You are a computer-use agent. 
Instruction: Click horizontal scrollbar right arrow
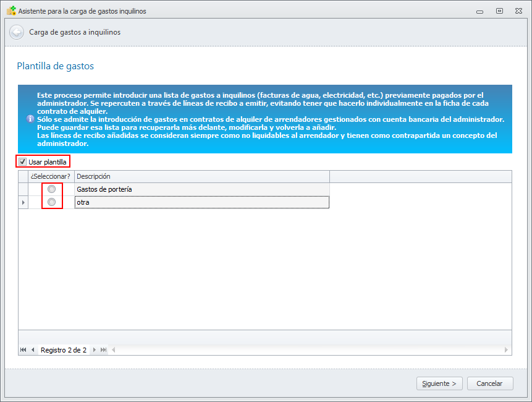coord(507,350)
